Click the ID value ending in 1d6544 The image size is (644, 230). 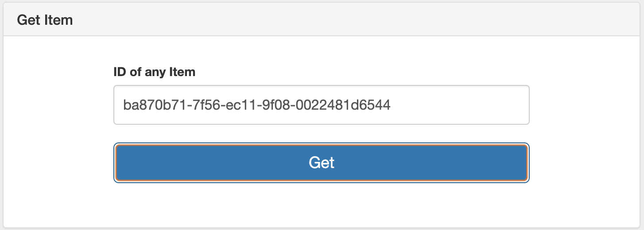(257, 105)
